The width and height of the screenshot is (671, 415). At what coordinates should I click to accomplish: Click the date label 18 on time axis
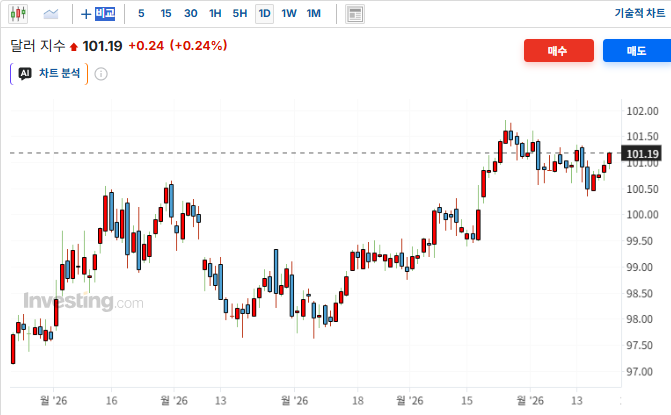(358, 401)
